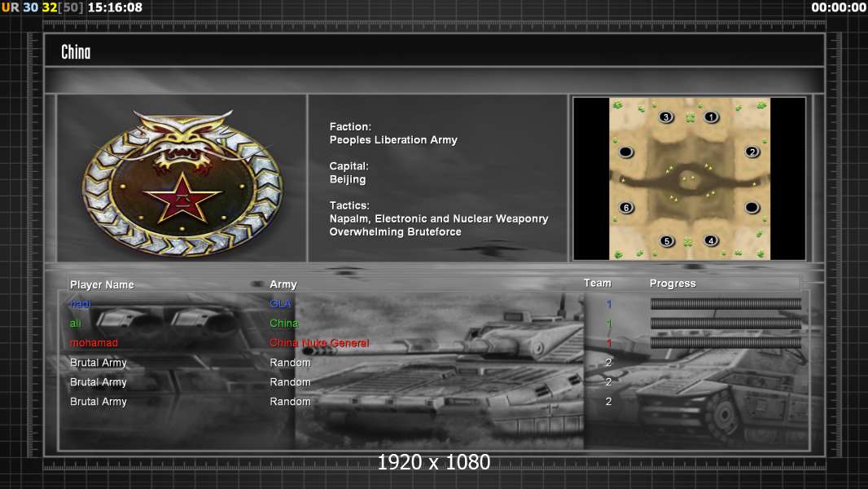
Task: Choose start position 4 on the minimap
Action: (711, 240)
